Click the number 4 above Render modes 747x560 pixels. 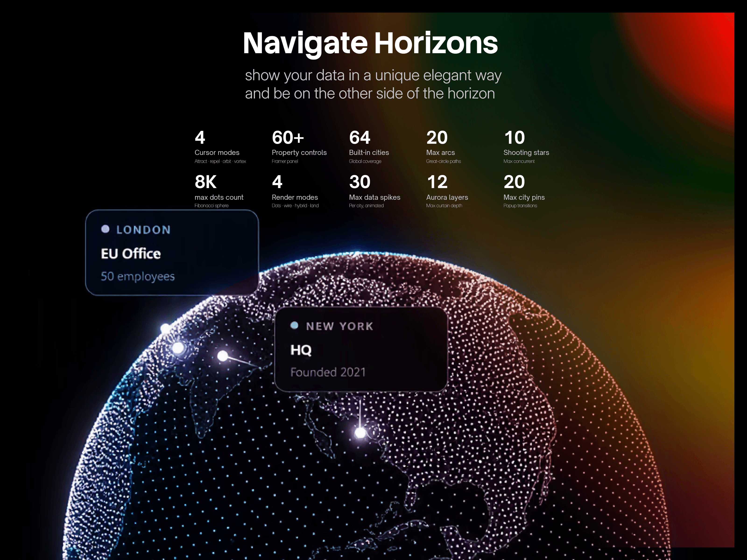click(277, 182)
